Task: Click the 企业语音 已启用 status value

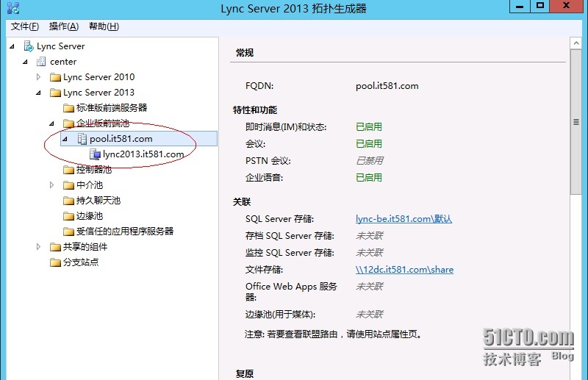Action: coord(369,177)
